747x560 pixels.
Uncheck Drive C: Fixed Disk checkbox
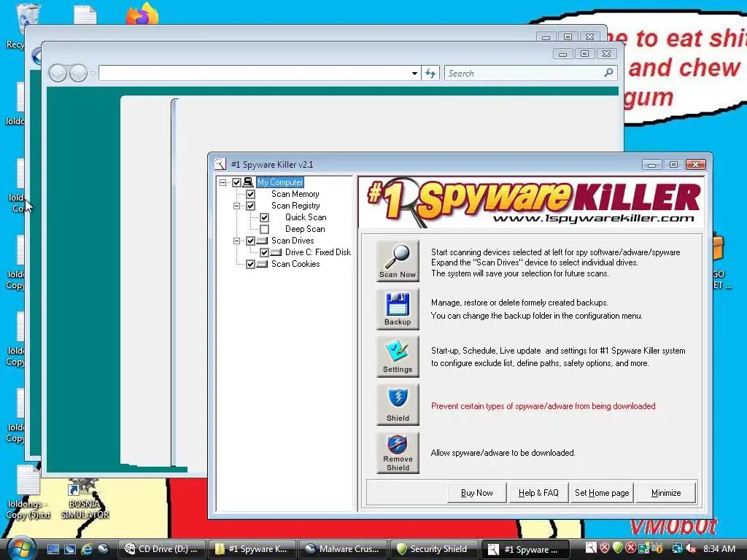(264, 252)
